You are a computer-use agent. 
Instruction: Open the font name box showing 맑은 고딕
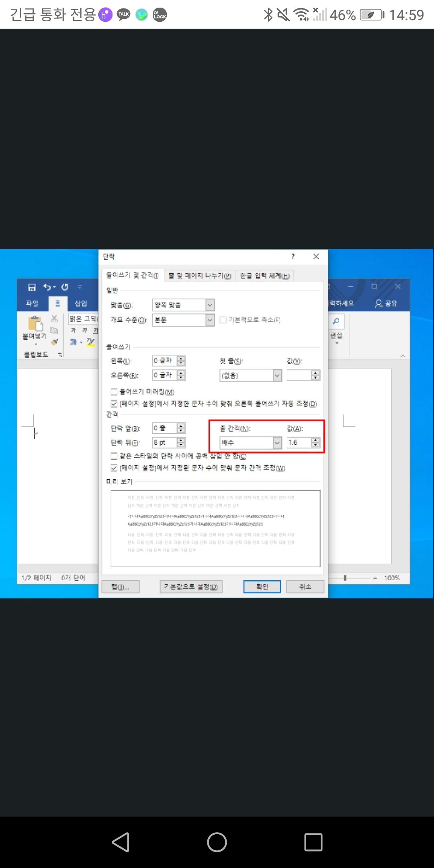83,319
